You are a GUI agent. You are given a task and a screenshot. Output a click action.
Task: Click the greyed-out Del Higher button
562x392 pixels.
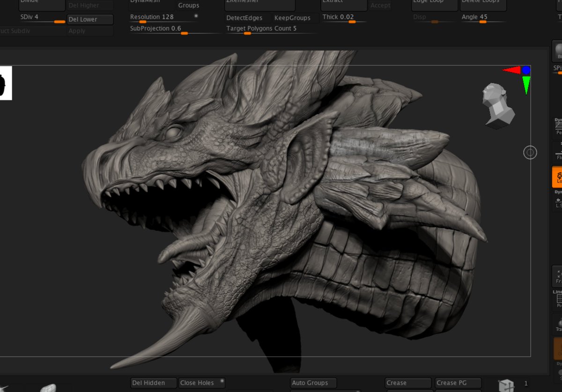tap(90, 6)
